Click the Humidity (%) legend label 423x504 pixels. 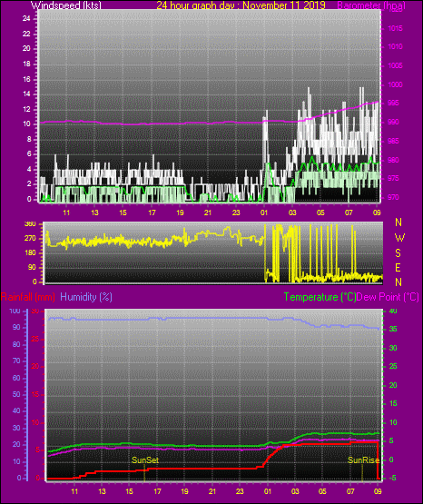(86, 297)
